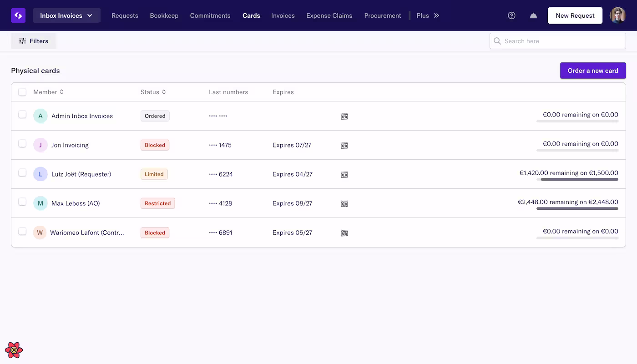This screenshot has height=364, width=637.
Task: Open the Inbox Invoices workspace dropdown
Action: click(x=66, y=15)
